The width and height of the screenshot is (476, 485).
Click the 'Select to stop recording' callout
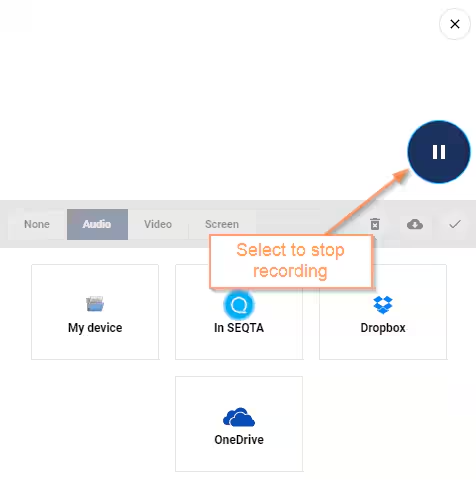(290, 261)
